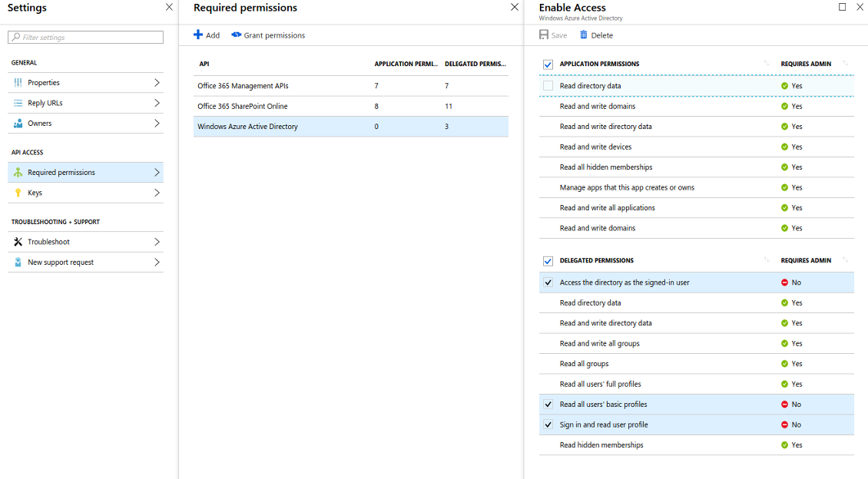This screenshot has height=479, width=868.
Task: Select Read and write all groups permission
Action: click(697, 343)
